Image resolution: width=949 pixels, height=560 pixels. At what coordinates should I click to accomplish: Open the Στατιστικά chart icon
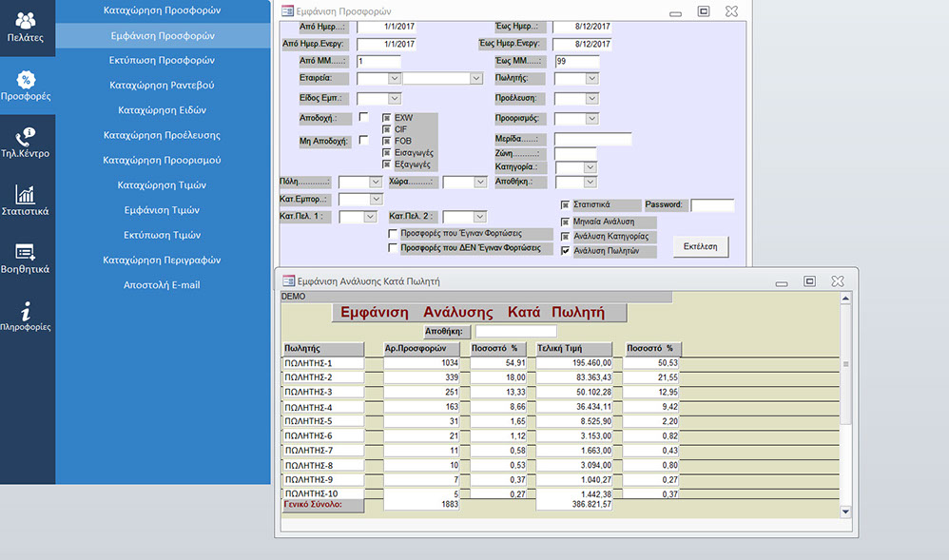point(26,199)
